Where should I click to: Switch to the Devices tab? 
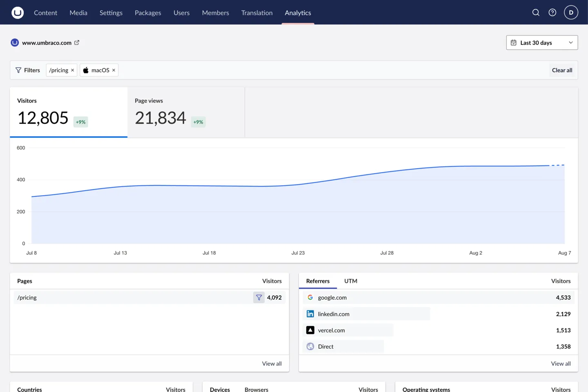[x=220, y=390]
